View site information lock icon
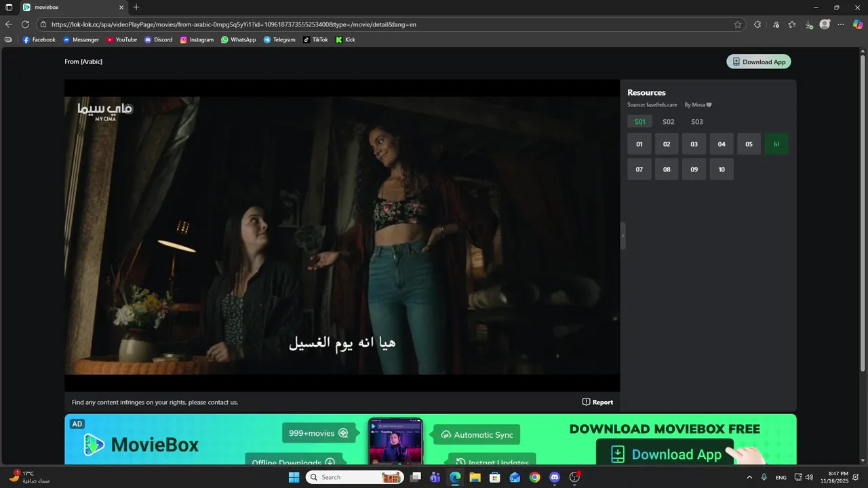Screen dimensions: 868x488 43,24
